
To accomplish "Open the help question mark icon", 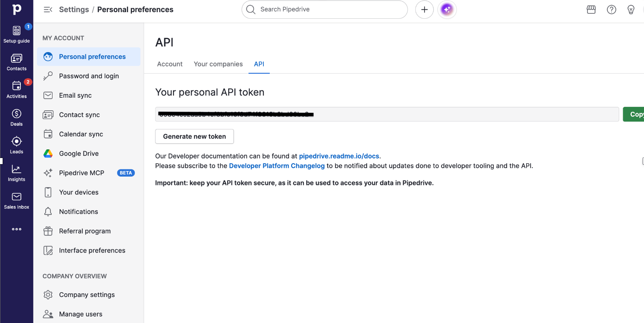I will click(611, 10).
